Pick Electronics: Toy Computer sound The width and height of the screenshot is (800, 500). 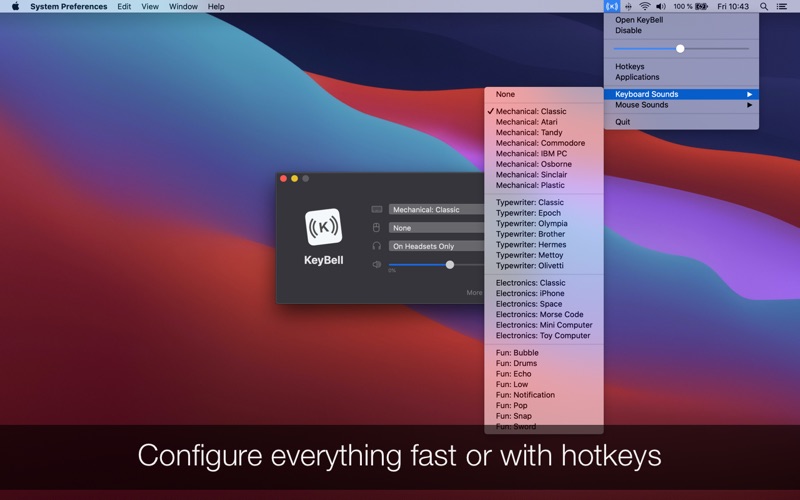pyautogui.click(x=544, y=336)
